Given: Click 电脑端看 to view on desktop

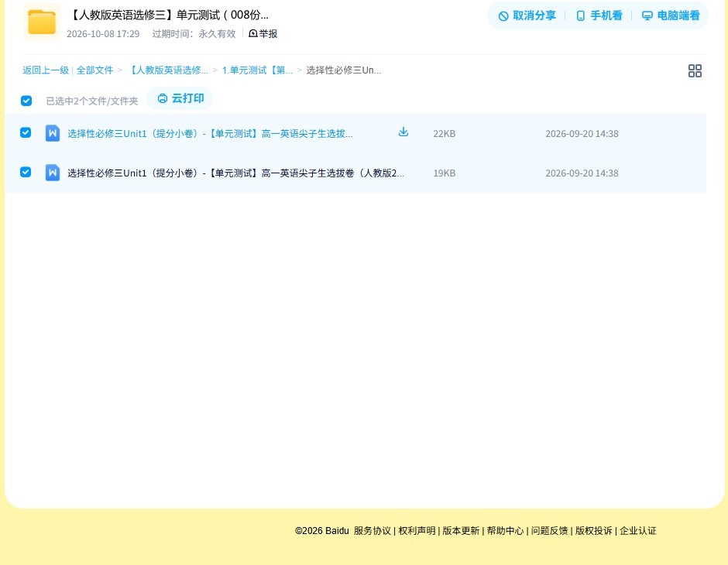Looking at the screenshot, I should 671,15.
